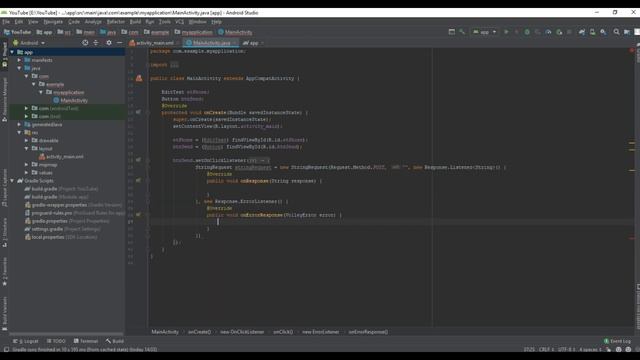Open the TODO tool window button

56,341
